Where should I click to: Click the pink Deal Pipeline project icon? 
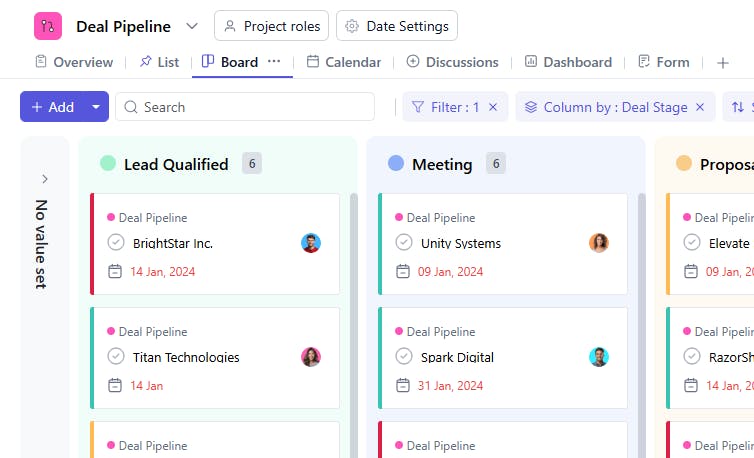point(48,26)
